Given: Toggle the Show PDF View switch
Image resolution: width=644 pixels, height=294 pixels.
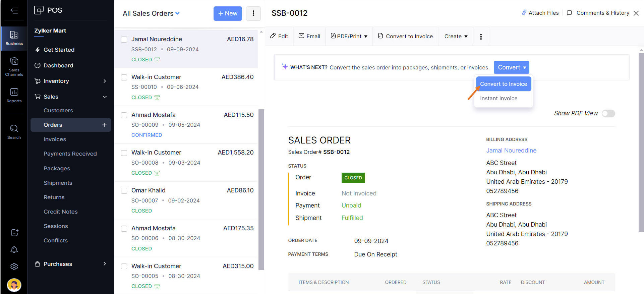Looking at the screenshot, I should click(x=608, y=113).
